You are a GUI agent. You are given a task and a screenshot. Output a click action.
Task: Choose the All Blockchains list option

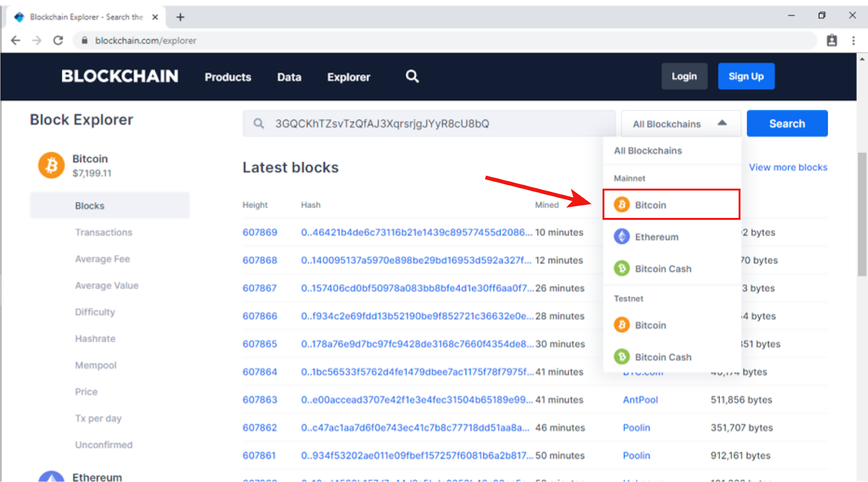[648, 151]
